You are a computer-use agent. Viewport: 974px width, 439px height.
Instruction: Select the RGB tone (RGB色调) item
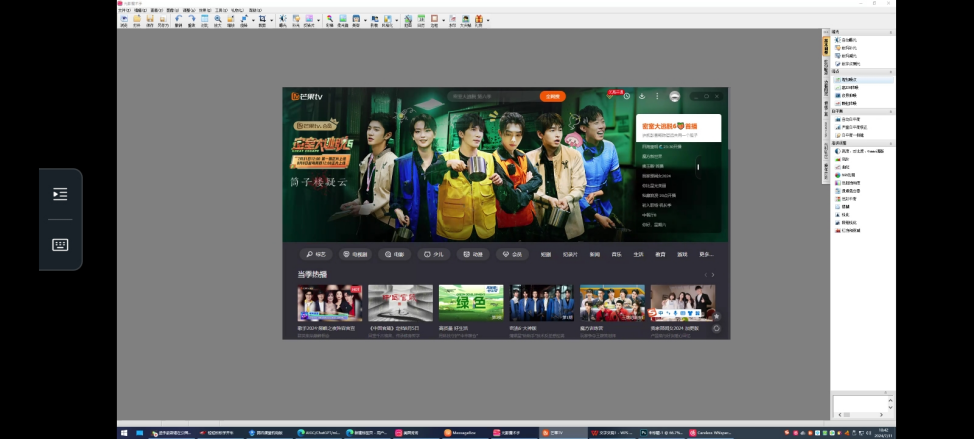pos(847,175)
